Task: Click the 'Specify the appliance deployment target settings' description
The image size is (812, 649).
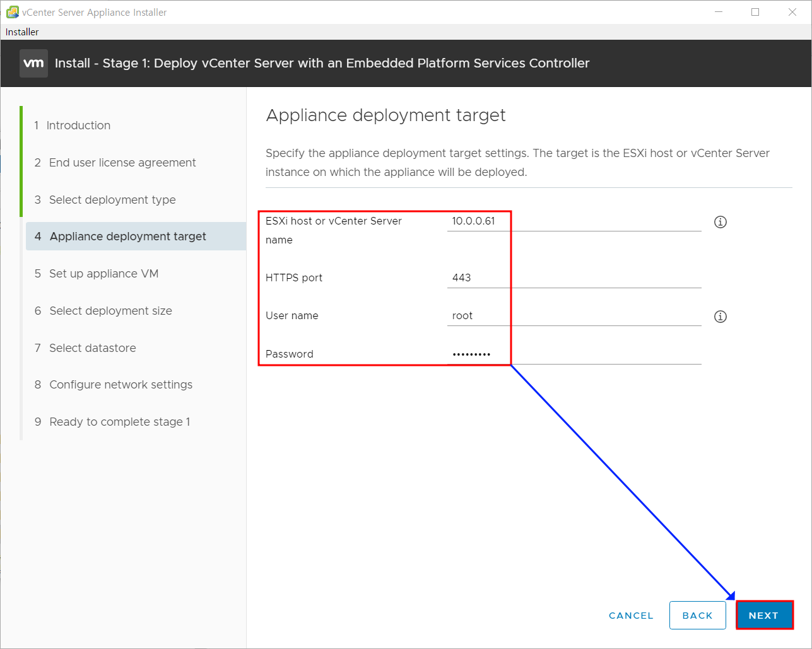Action: point(517,163)
